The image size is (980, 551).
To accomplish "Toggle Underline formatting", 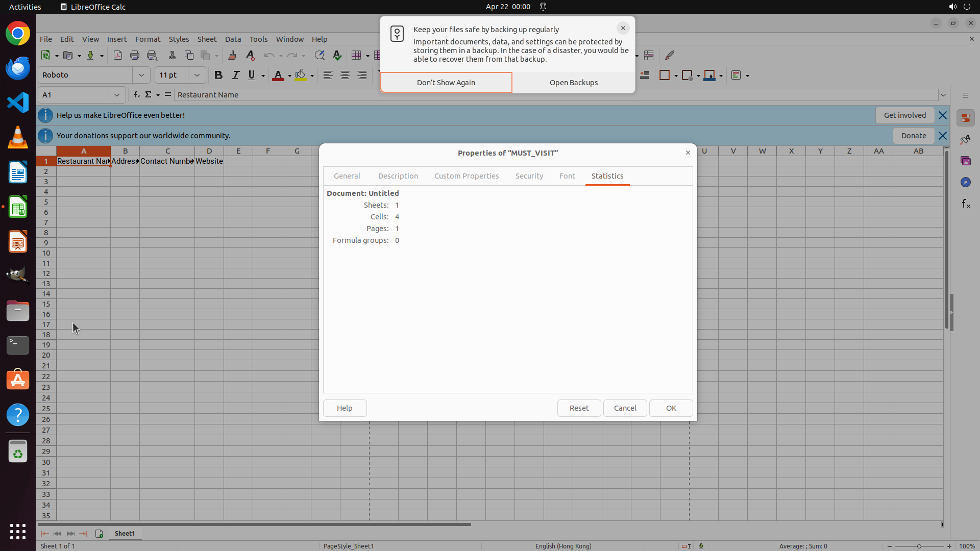I will 252,76.
